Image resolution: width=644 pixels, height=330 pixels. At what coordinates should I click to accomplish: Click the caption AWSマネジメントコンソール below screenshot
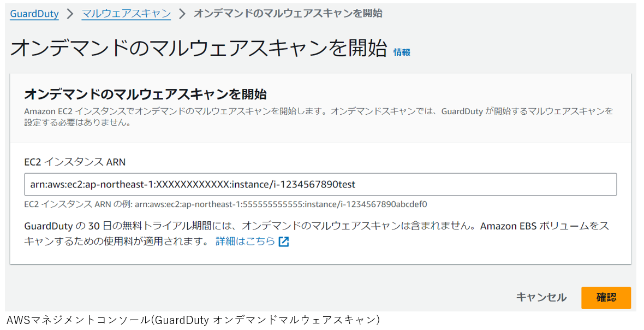193,319
